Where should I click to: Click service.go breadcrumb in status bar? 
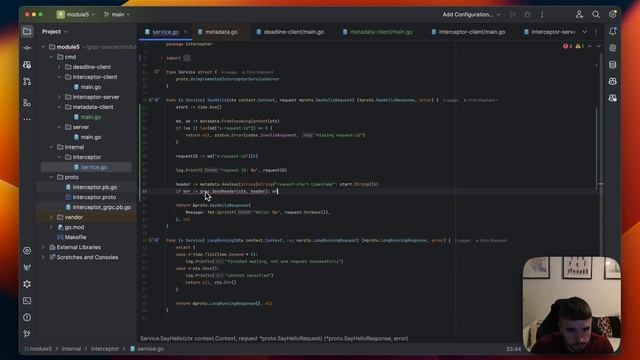(147, 349)
